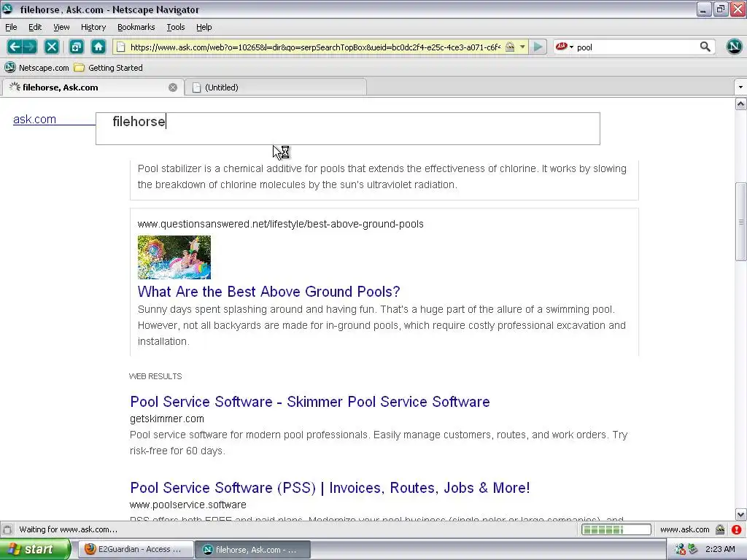Open the Edit menu
Image resolution: width=747 pixels, height=560 pixels.
(x=35, y=27)
